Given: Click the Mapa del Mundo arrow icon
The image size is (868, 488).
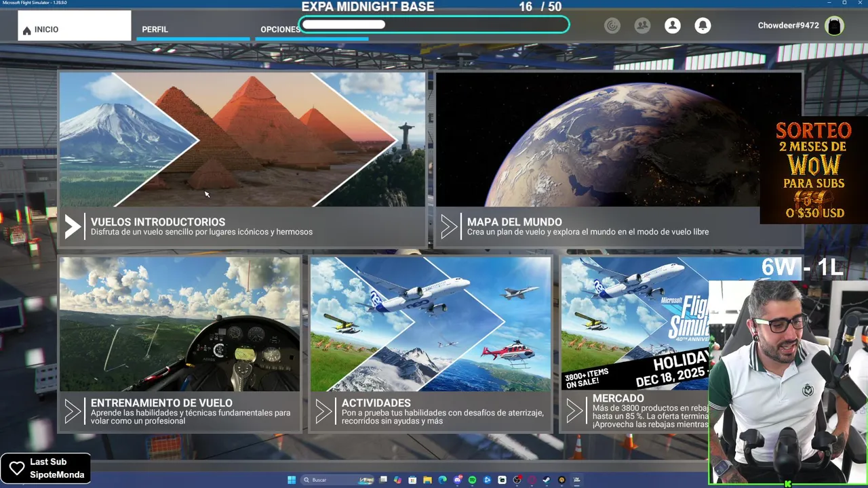Looking at the screenshot, I should 449,226.
